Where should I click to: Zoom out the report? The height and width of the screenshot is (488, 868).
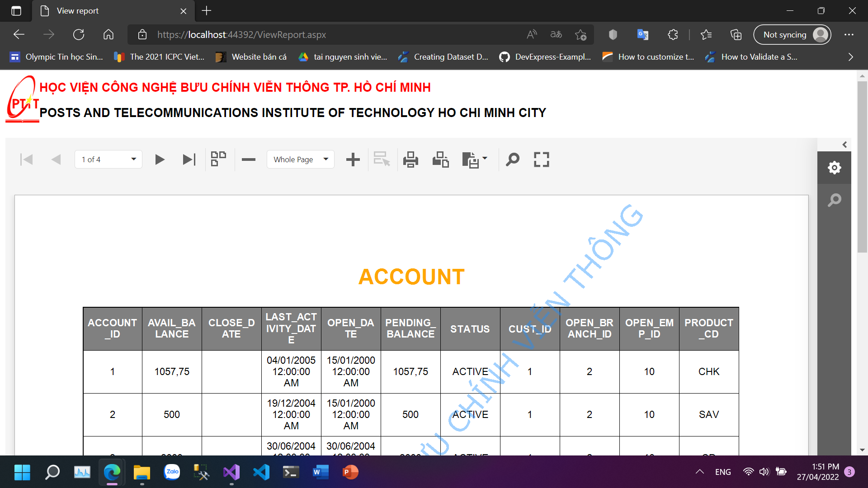point(249,160)
